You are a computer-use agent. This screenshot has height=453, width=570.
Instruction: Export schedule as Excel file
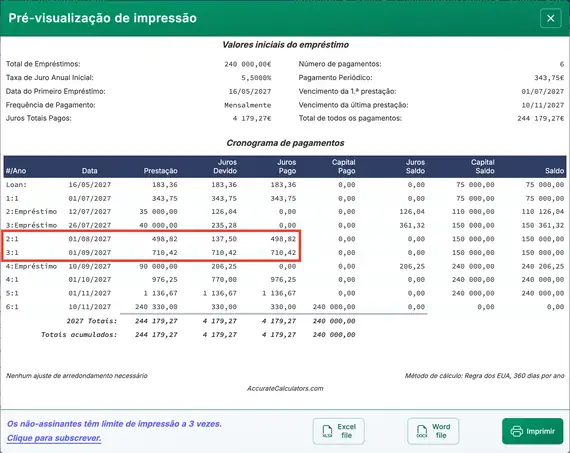[x=338, y=431]
